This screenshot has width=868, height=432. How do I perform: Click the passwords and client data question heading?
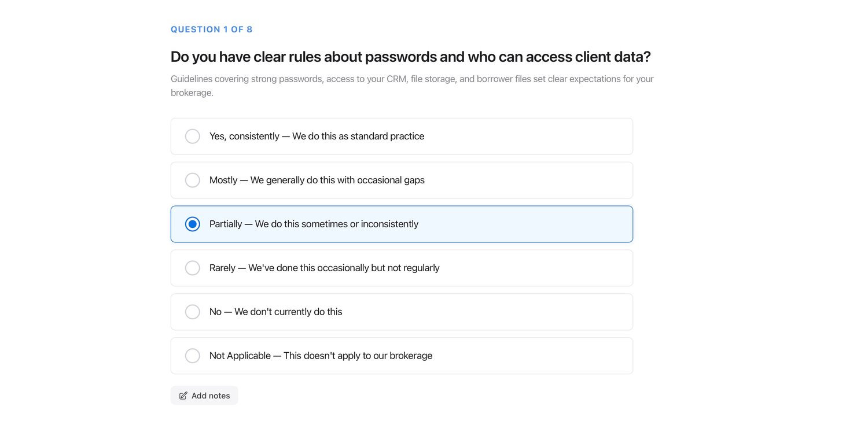click(411, 57)
